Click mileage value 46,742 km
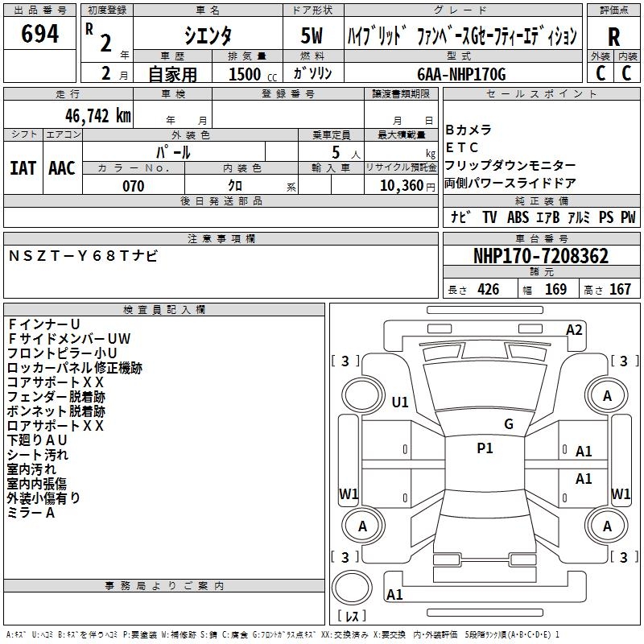644x644 pixels. 98,115
